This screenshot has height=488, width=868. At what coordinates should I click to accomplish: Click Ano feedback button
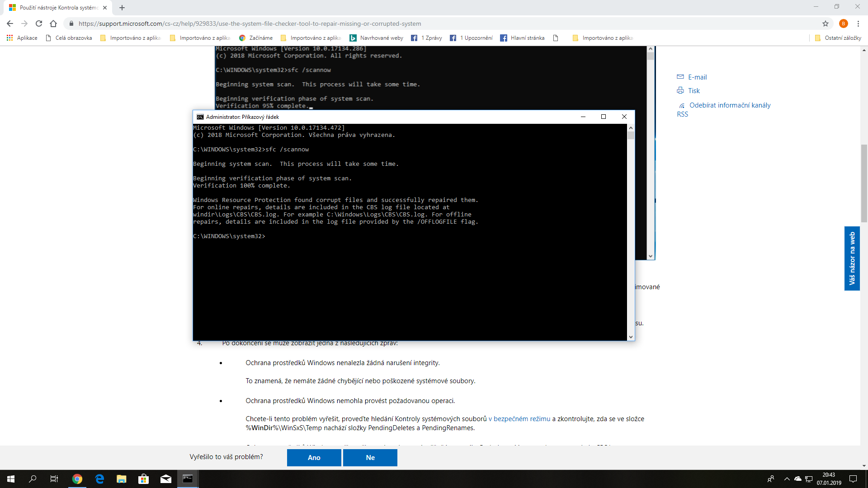[314, 457]
